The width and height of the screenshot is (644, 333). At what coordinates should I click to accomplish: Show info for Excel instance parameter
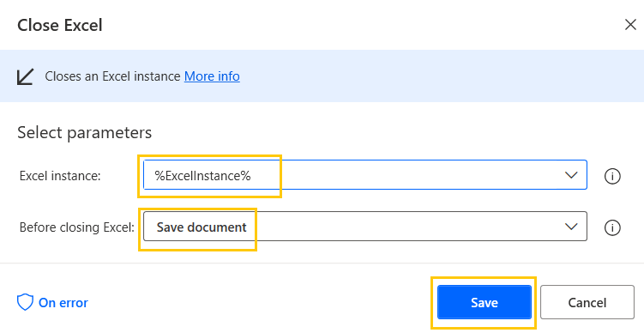612,176
